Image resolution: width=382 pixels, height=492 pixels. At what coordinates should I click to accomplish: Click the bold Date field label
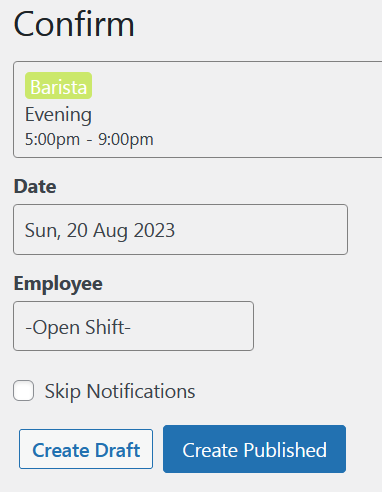tap(35, 186)
